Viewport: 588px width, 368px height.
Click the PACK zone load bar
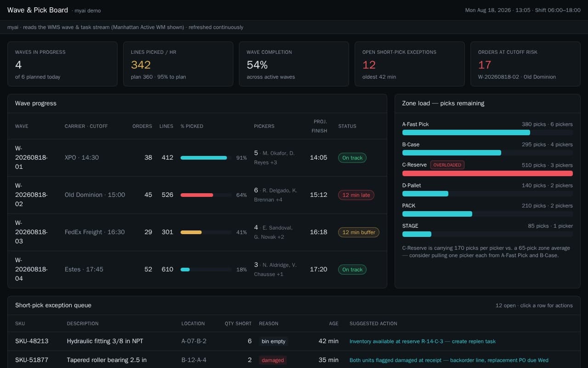tap(487, 214)
